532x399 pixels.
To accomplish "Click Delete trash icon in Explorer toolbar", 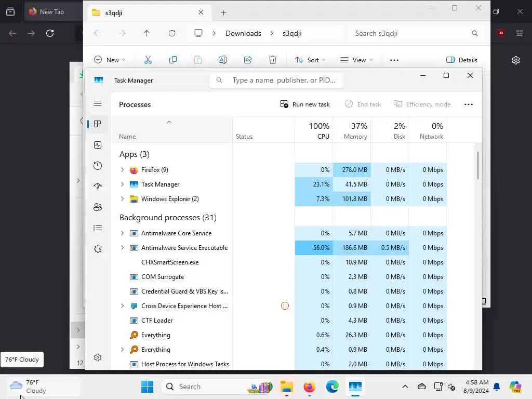I will (272, 60).
